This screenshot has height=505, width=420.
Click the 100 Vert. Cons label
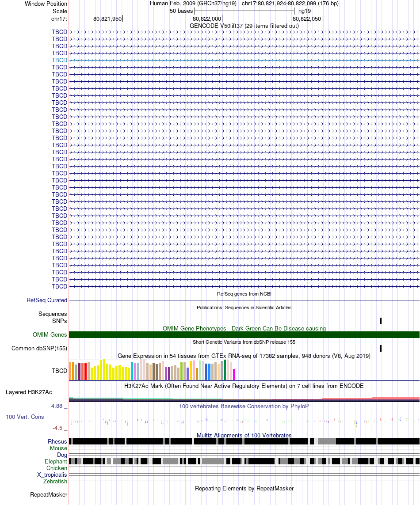tap(25, 417)
